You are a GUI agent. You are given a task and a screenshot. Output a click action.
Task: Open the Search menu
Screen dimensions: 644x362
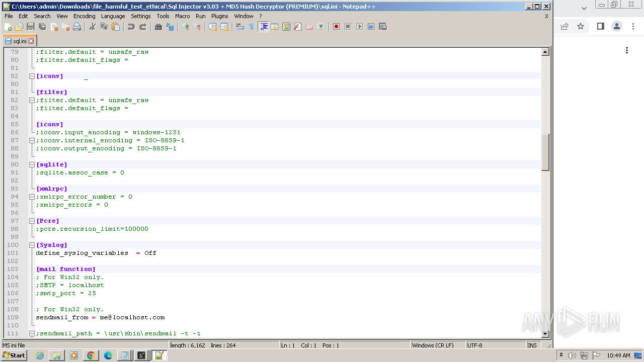pos(42,16)
